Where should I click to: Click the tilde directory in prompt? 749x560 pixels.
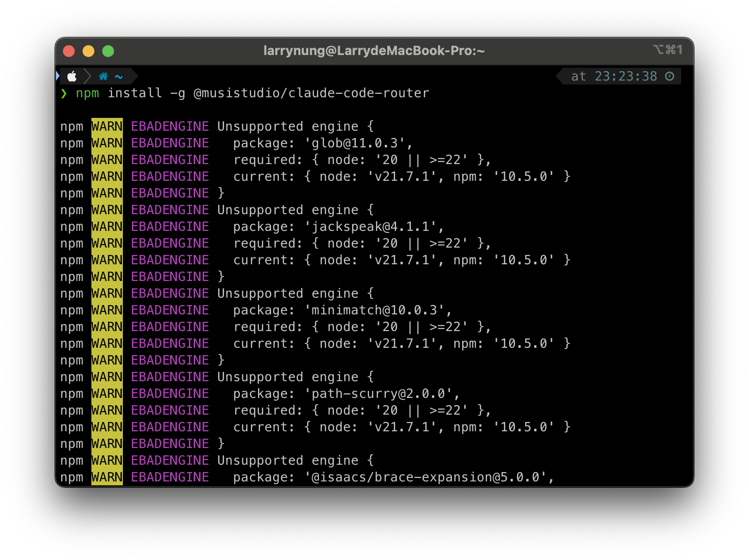[119, 77]
